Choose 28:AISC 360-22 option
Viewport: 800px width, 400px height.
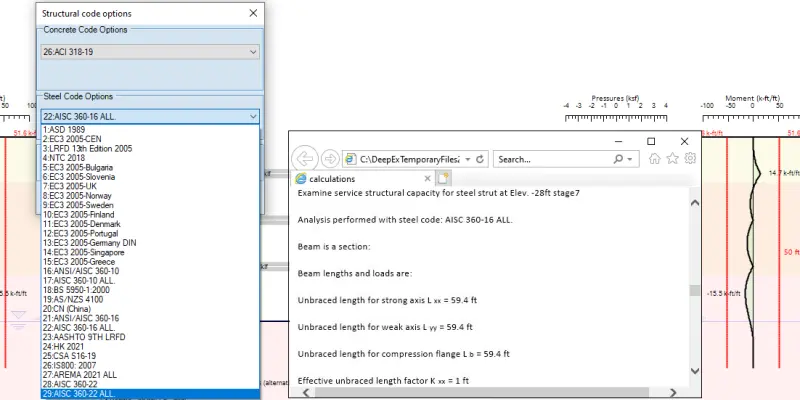(x=70, y=384)
